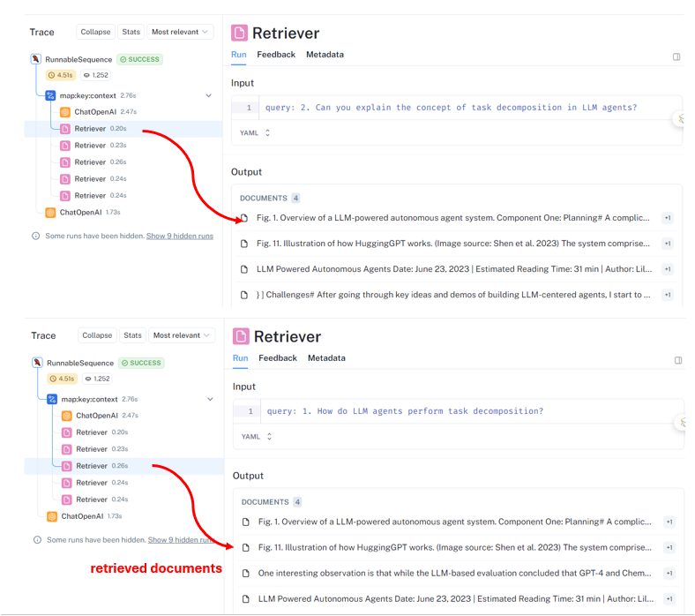This screenshot has height=616, width=695.
Task: Select the Run tab in the bottom Retriever view
Action: [241, 358]
